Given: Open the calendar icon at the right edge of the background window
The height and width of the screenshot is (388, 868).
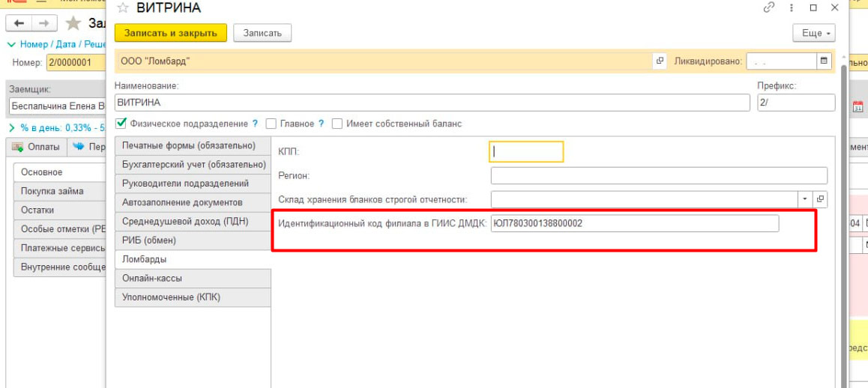Looking at the screenshot, I should [858, 106].
